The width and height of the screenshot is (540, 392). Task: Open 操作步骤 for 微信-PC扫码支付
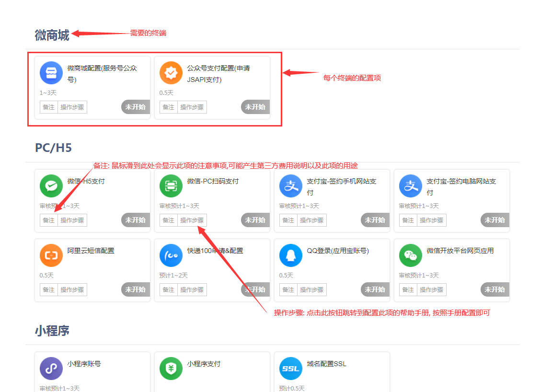point(192,220)
